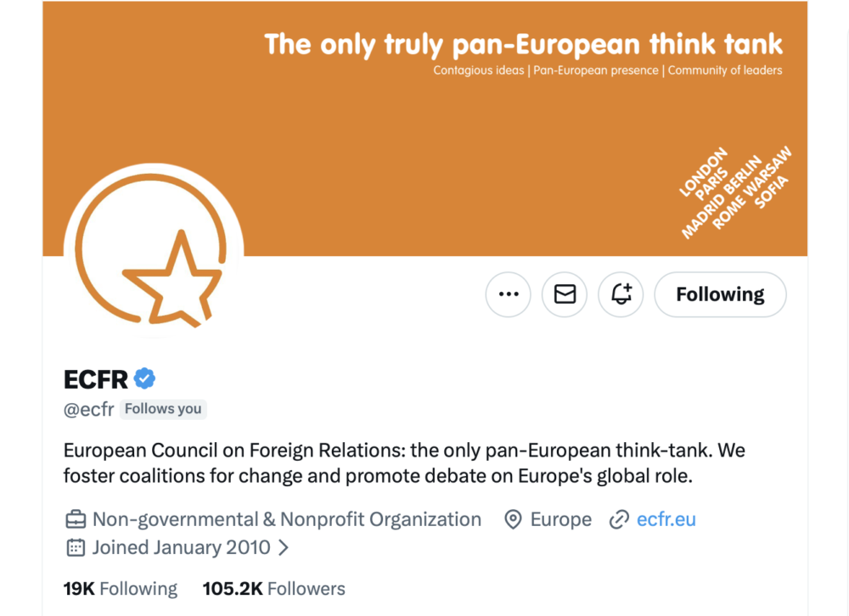Toggle the Following button to unfollow
The width and height of the screenshot is (849, 616).
pyautogui.click(x=720, y=294)
